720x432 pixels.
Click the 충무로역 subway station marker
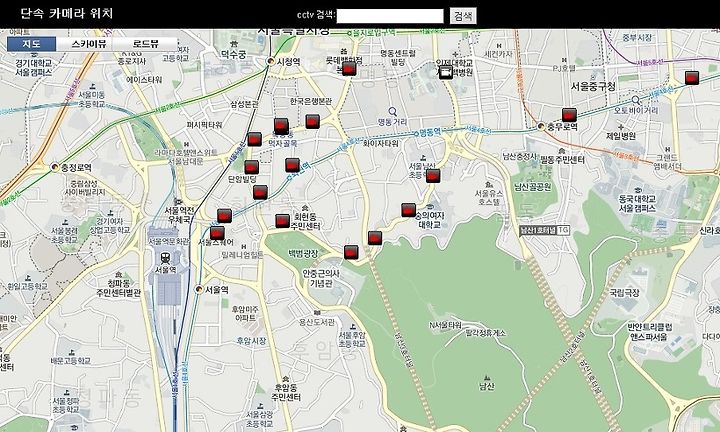[x=541, y=127]
